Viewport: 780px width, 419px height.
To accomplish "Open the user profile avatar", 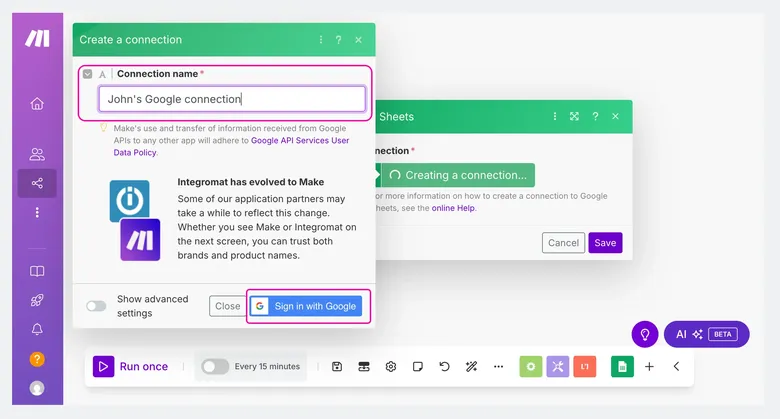I will tap(37, 388).
